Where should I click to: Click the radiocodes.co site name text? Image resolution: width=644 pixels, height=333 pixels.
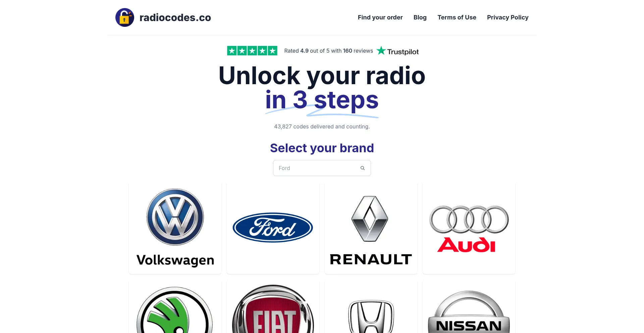click(175, 17)
